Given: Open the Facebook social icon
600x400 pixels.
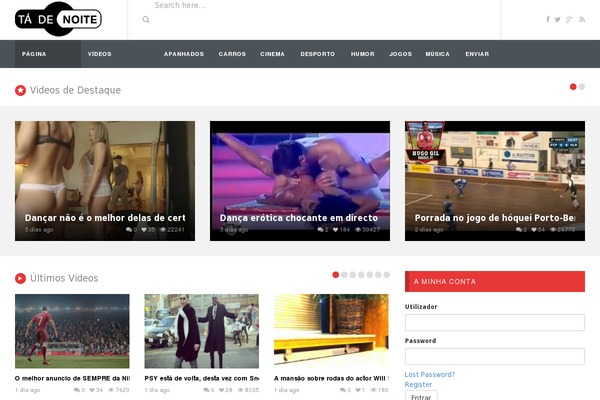Looking at the screenshot, I should 548,19.
